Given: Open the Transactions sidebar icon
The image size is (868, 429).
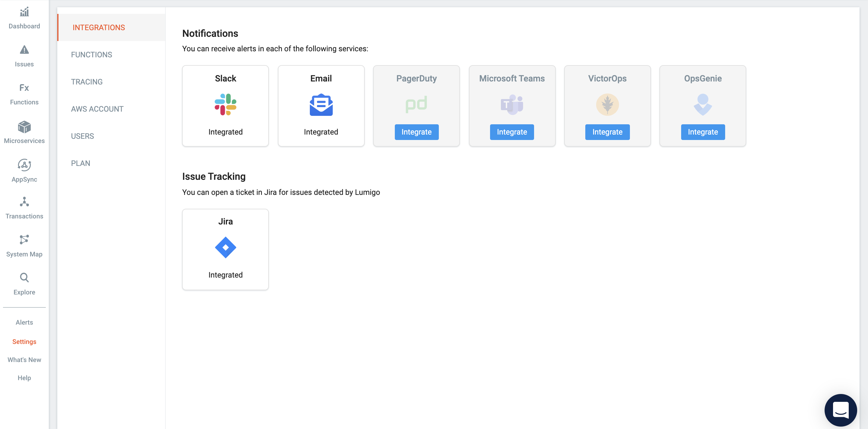Looking at the screenshot, I should click(x=24, y=202).
